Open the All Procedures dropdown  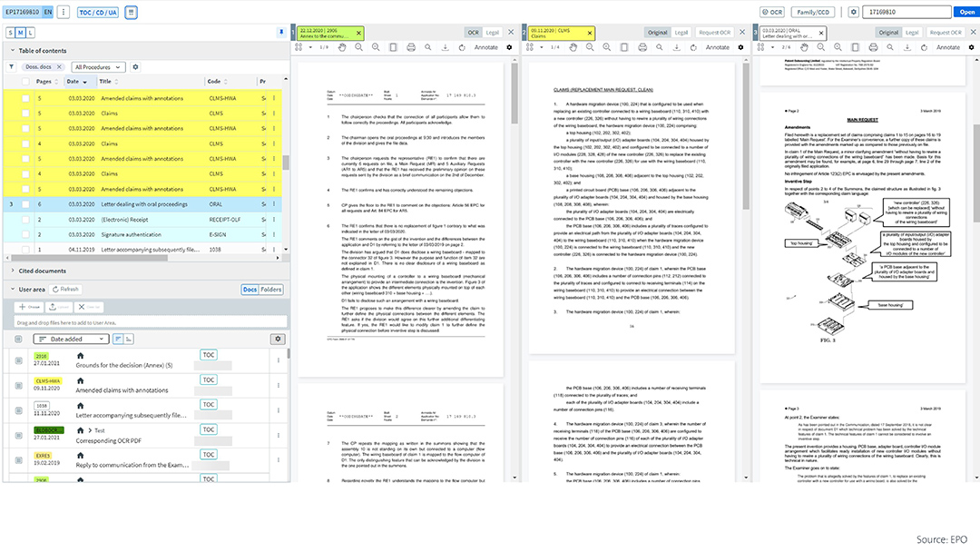[x=99, y=67]
